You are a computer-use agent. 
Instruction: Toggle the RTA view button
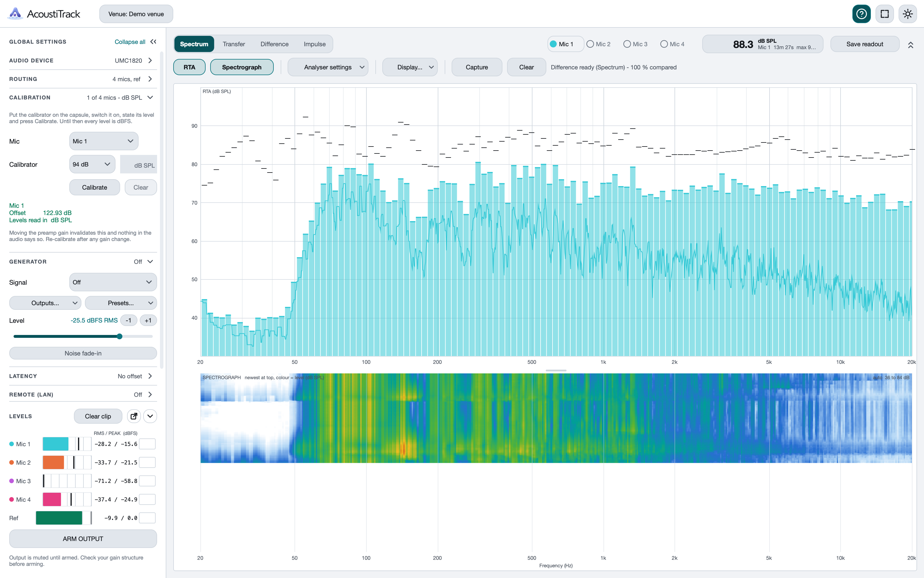pyautogui.click(x=189, y=67)
